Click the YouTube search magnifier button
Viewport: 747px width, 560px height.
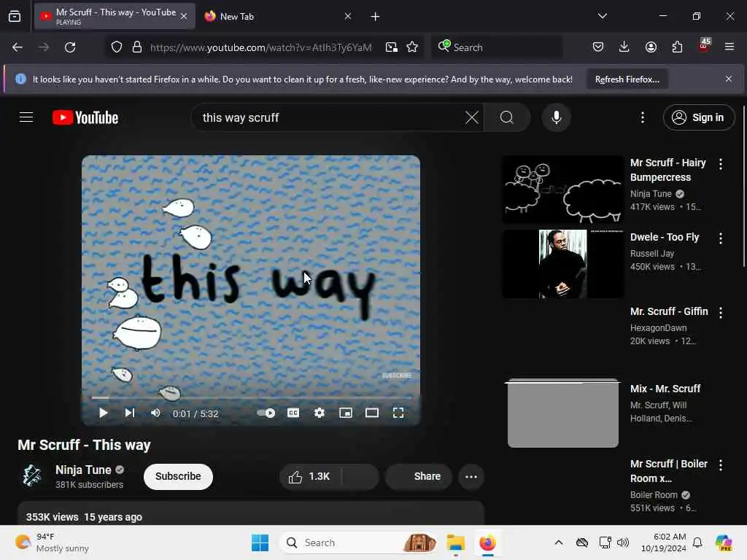coord(507,117)
